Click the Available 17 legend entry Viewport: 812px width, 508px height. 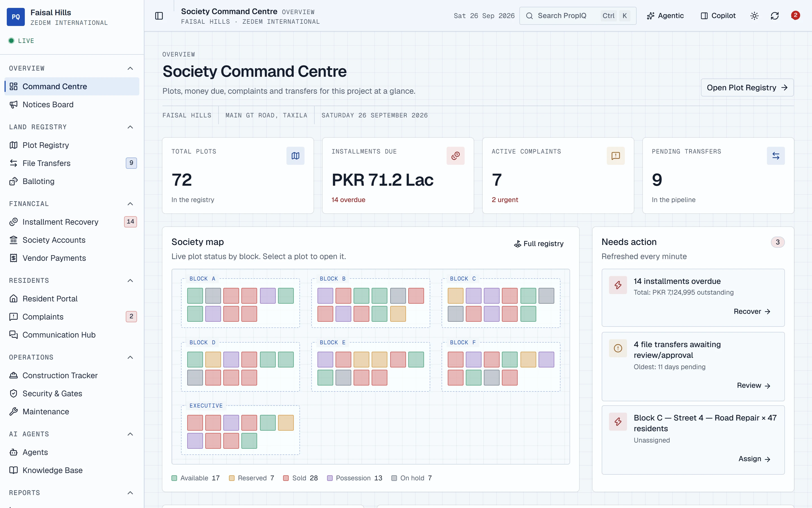196,478
